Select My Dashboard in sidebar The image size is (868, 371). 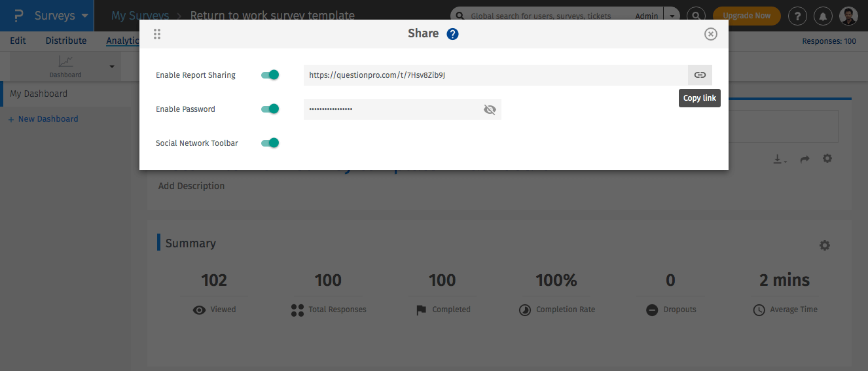point(39,94)
